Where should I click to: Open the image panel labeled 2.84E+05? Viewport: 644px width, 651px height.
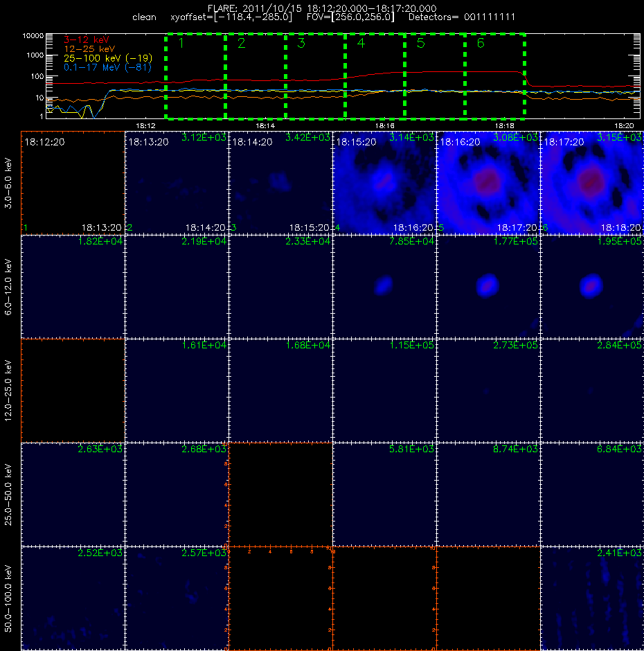pyautogui.click(x=592, y=391)
